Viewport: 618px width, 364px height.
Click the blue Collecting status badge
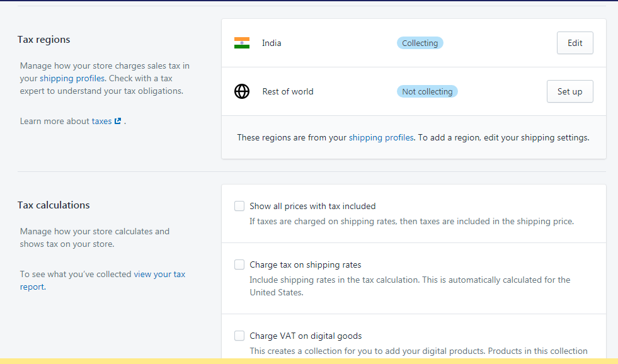[420, 43]
